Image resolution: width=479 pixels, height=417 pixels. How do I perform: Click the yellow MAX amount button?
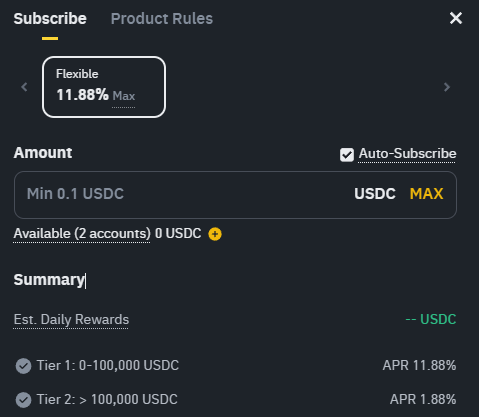[426, 194]
